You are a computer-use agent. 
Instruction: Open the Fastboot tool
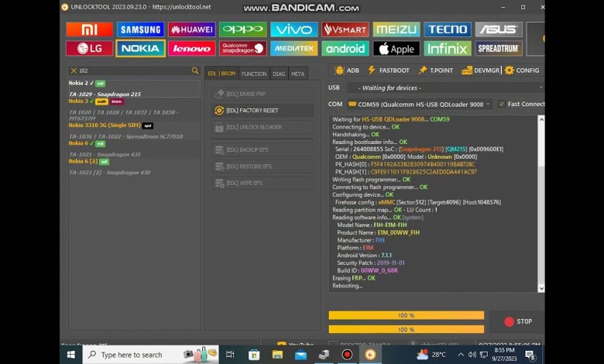coord(389,70)
